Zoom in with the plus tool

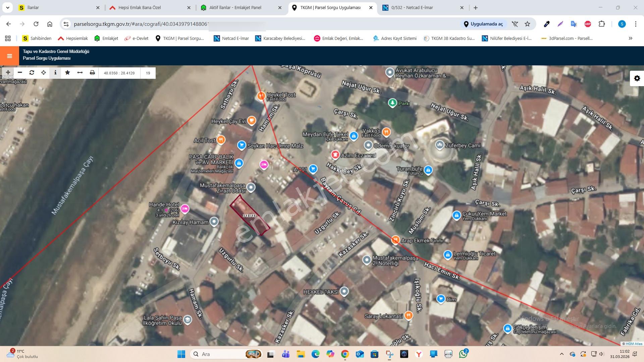(8, 72)
